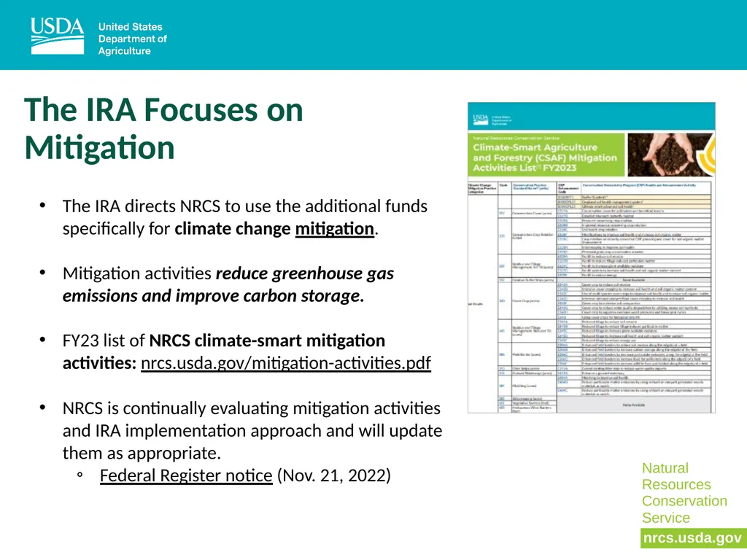Click the bold text climate change
This screenshot has height=560, width=747.
(232, 228)
